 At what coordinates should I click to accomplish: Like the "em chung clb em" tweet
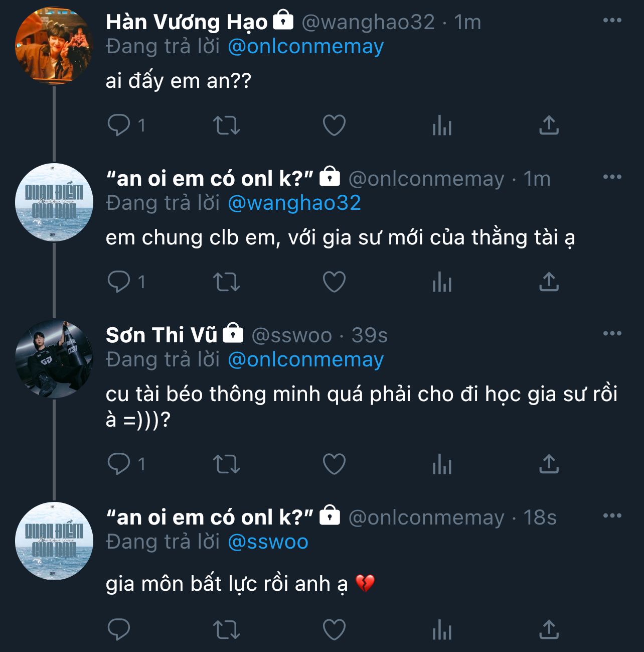pyautogui.click(x=334, y=282)
